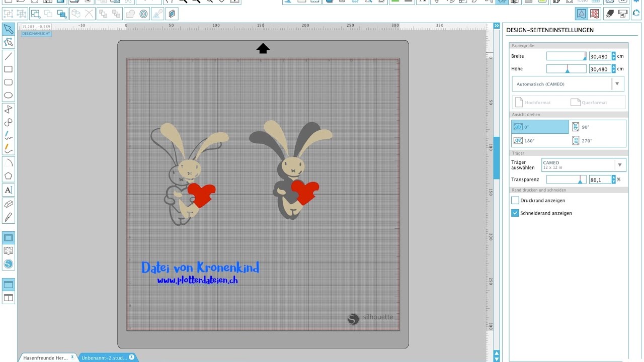Click the Bring to Front icon

click(x=103, y=14)
